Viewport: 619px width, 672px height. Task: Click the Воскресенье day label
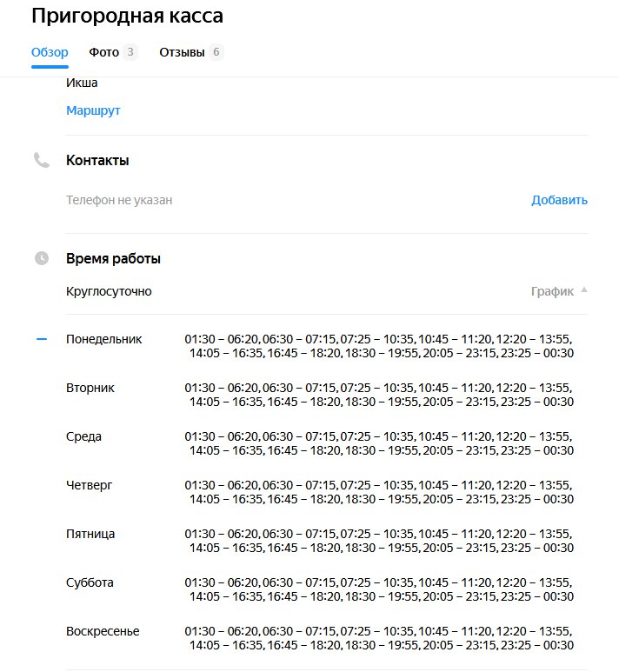click(103, 631)
